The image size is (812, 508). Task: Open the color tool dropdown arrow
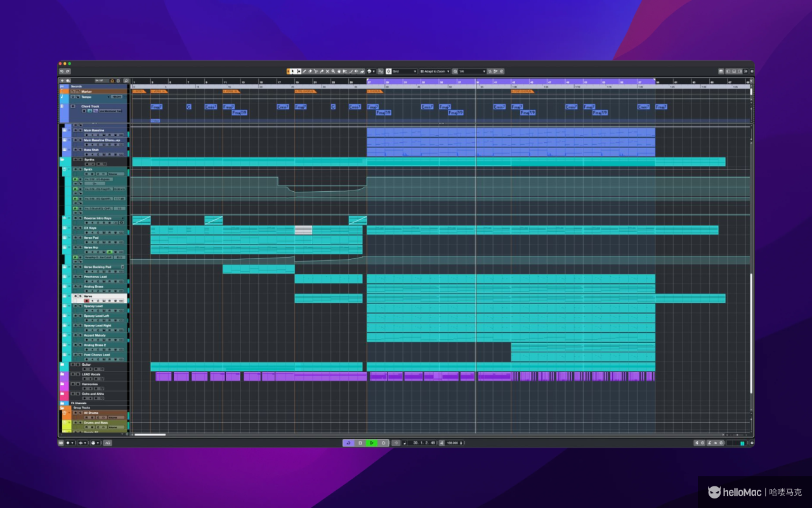[374, 71]
